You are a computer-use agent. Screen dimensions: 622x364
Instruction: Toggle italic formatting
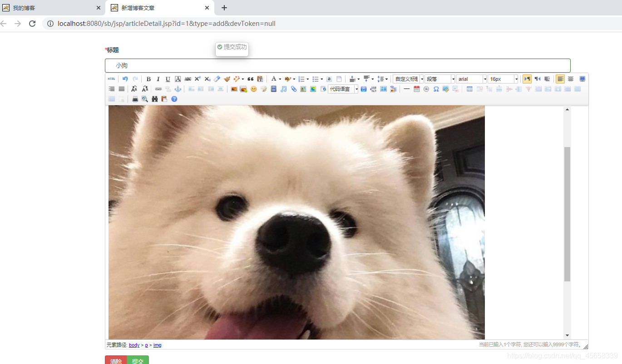coord(158,79)
